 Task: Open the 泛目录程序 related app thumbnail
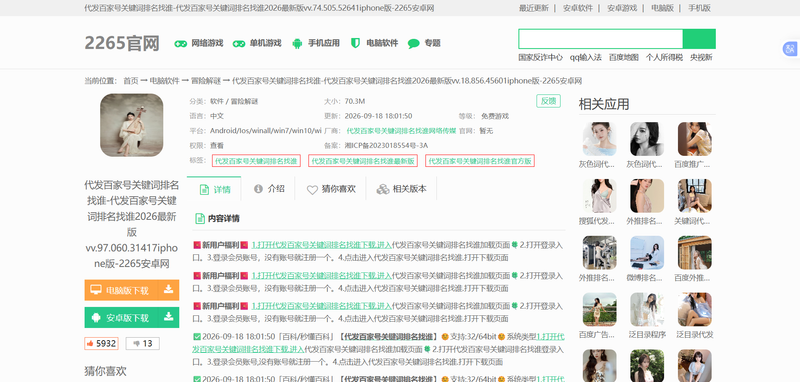pyautogui.click(x=647, y=309)
